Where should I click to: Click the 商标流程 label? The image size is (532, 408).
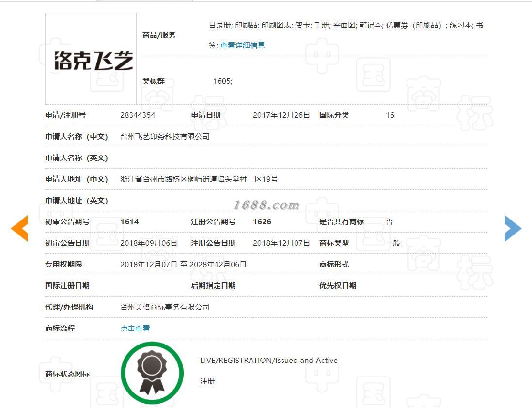click(60, 328)
